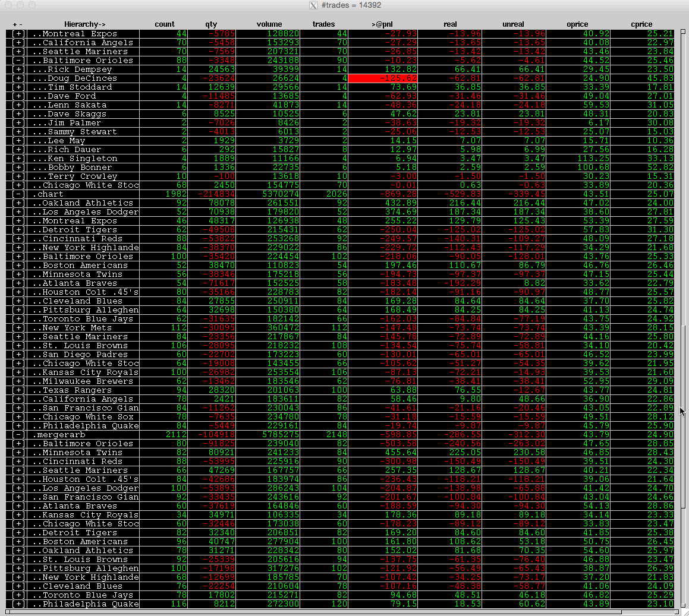Click the Texas Rangers real value 76.55
Image resolution: width=689 pixels, height=616 pixels.
(x=467, y=390)
